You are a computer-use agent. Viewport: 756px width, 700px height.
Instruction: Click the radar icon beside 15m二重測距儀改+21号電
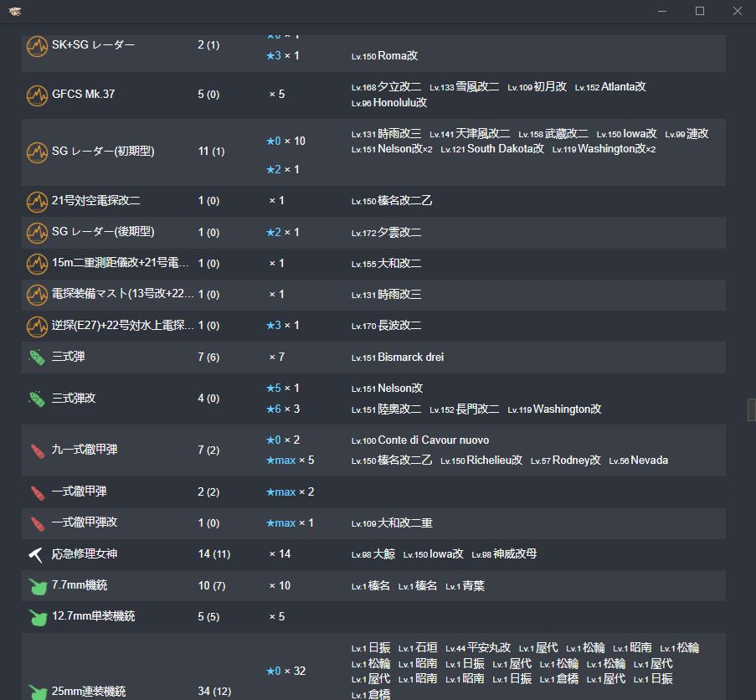tap(37, 265)
